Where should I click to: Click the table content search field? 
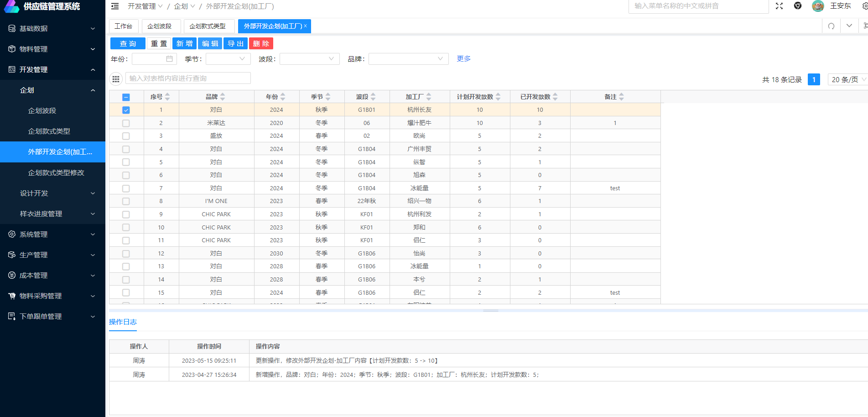pyautogui.click(x=188, y=78)
